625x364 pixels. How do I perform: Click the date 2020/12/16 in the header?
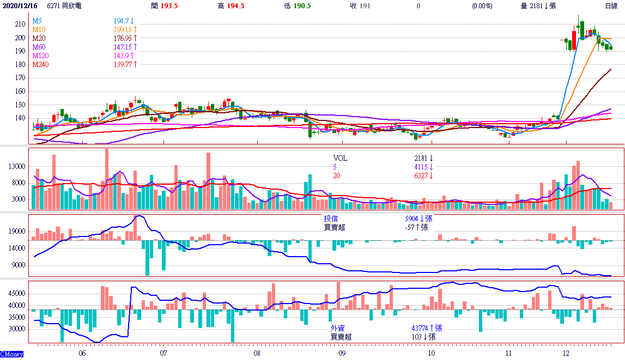click(20, 6)
